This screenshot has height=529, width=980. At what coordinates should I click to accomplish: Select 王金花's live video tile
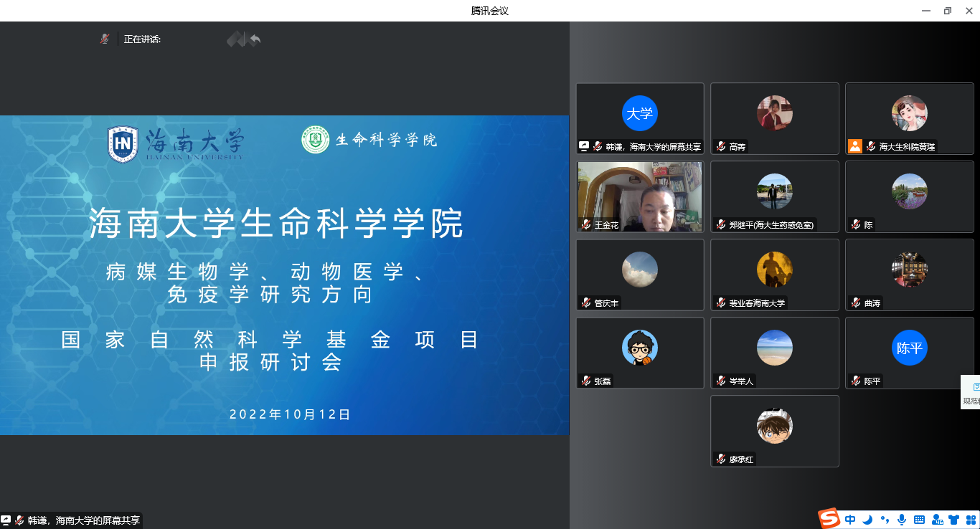[x=640, y=196]
